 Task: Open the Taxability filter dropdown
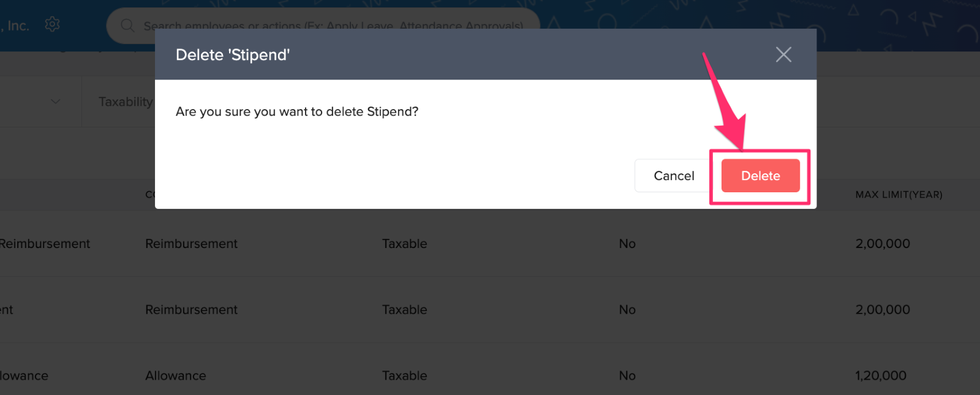pyautogui.click(x=126, y=102)
